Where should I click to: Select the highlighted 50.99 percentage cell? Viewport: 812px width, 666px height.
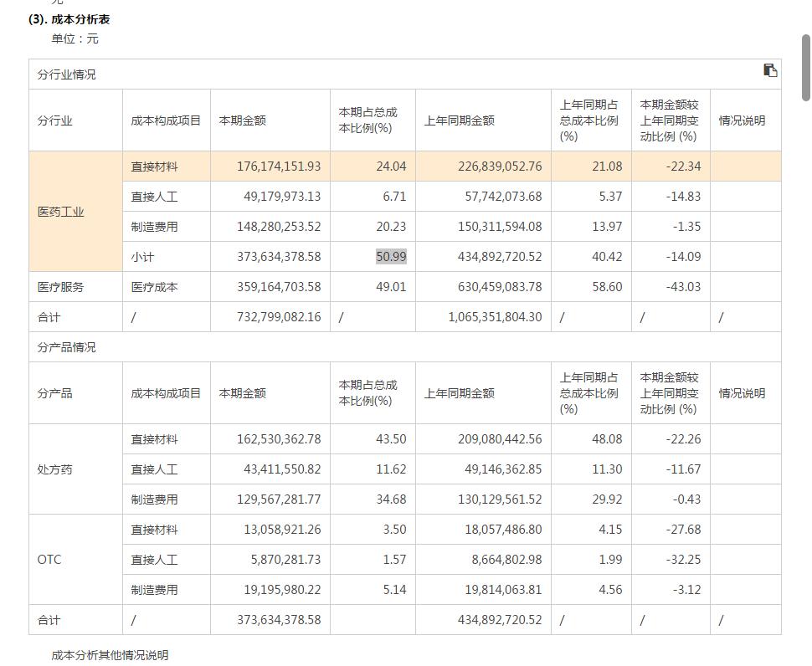[393, 257]
